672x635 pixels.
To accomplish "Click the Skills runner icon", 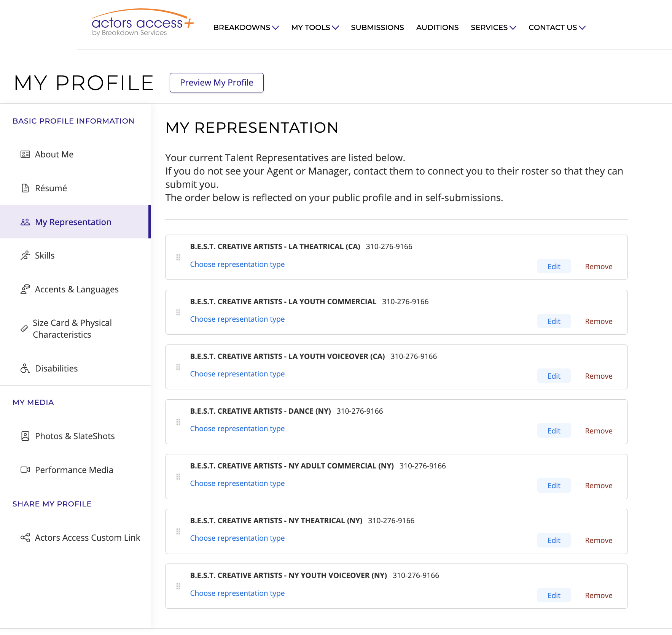I will click(x=25, y=256).
